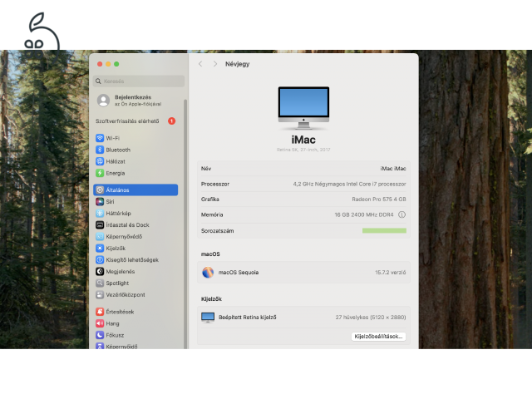Click the yellow minimize window button
Screen dimensions: 532x399
click(x=108, y=64)
